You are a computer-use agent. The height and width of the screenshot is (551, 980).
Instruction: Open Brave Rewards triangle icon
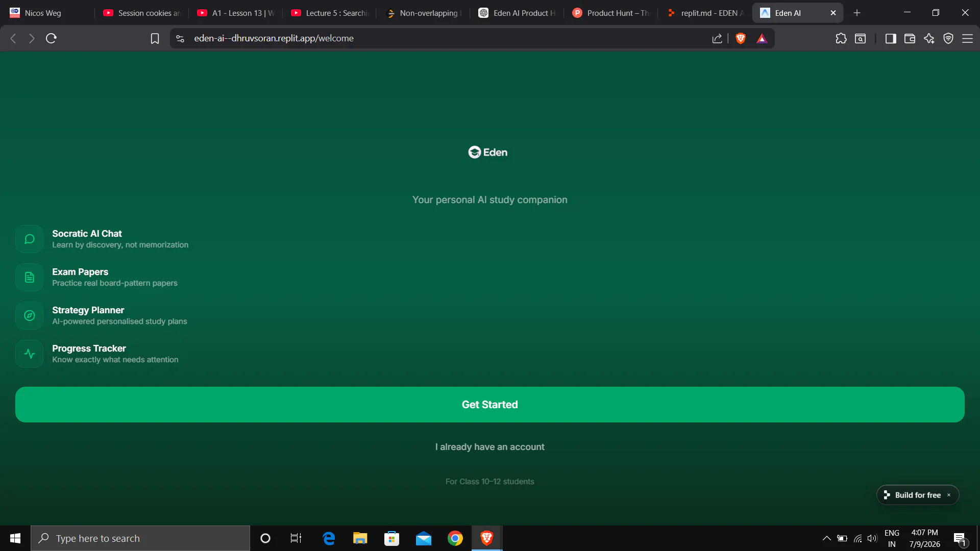click(x=762, y=38)
